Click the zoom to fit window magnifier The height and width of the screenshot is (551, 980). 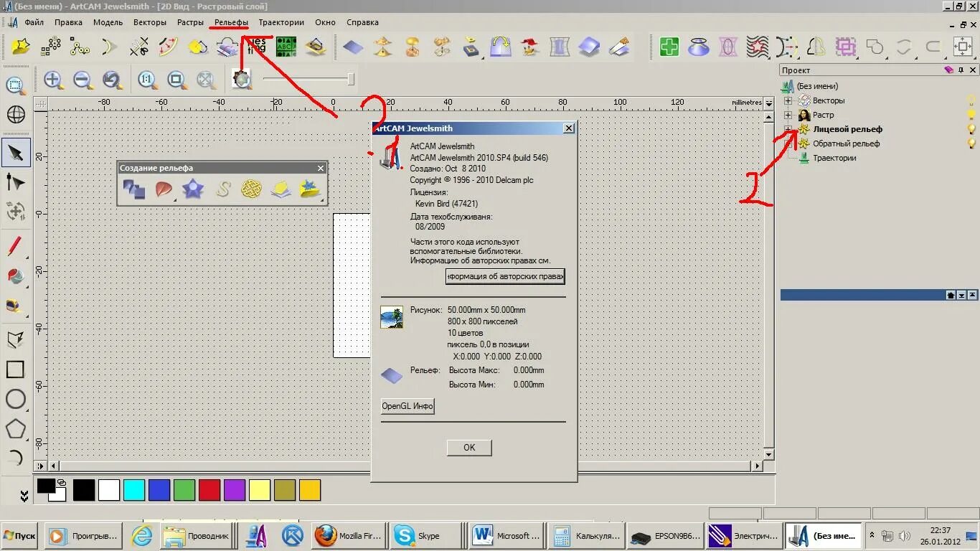pos(176,79)
